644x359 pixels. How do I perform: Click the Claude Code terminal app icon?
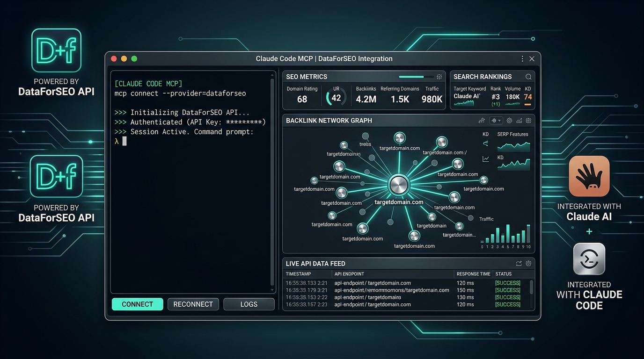pyautogui.click(x=589, y=259)
